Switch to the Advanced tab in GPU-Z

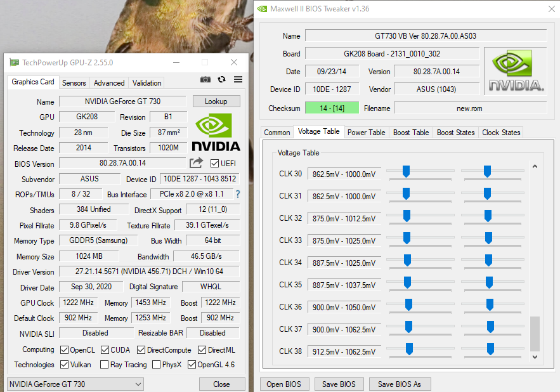[109, 83]
